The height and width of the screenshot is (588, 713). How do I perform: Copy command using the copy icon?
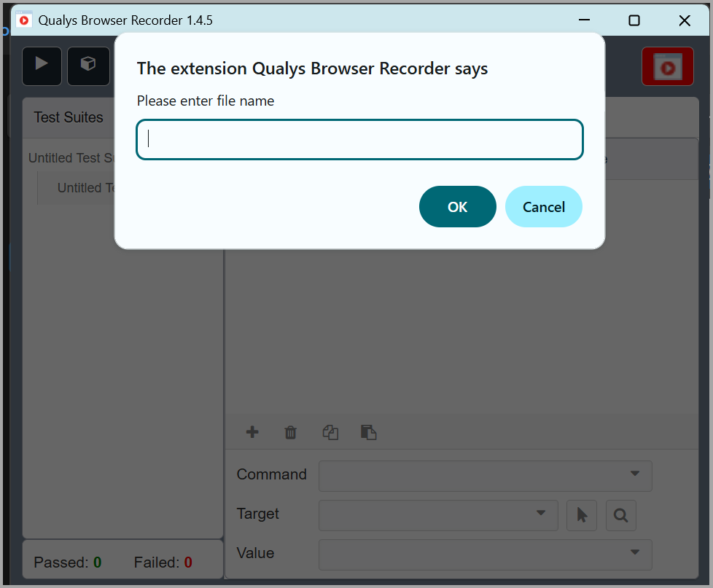tap(330, 432)
